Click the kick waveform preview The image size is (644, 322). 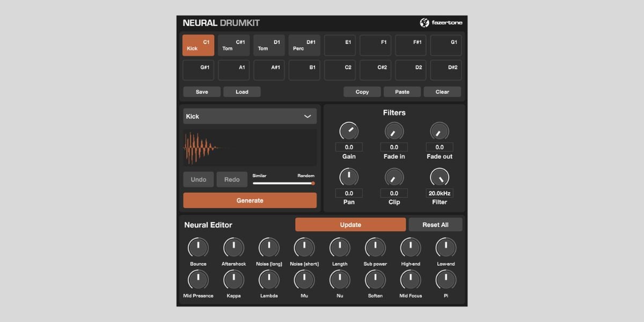tap(250, 148)
